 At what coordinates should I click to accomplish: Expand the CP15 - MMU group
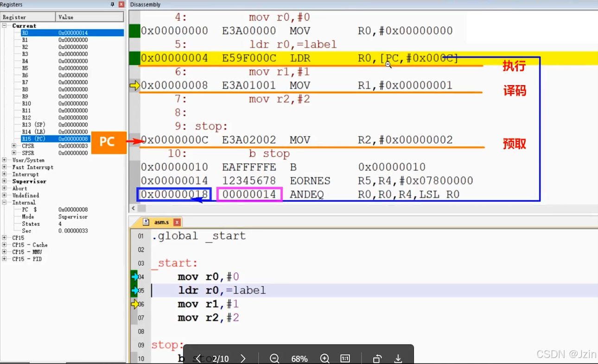[4, 252]
